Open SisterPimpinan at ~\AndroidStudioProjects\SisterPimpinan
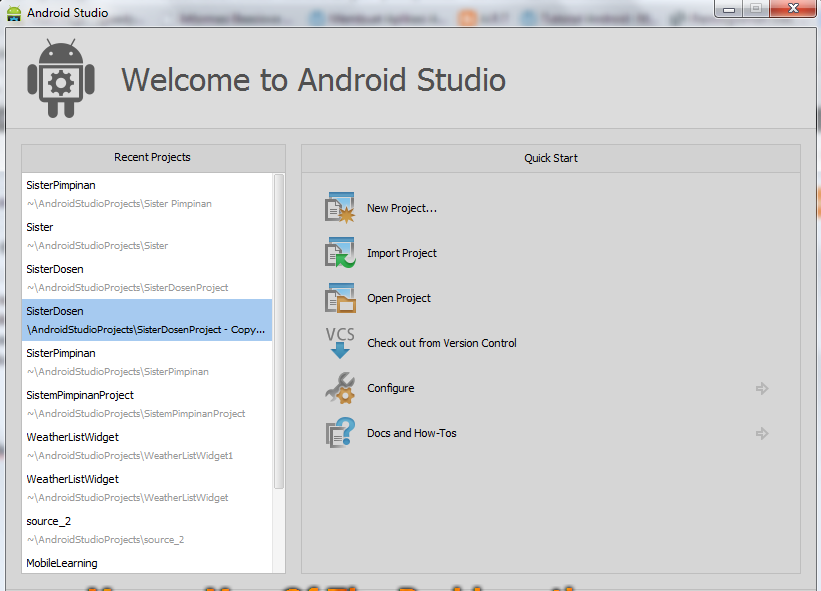The height and width of the screenshot is (591, 821). click(147, 362)
